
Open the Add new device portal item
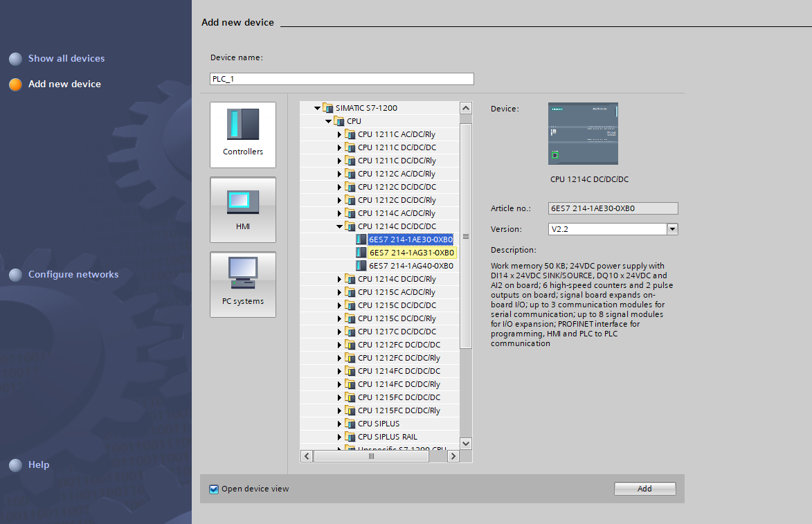pos(64,84)
